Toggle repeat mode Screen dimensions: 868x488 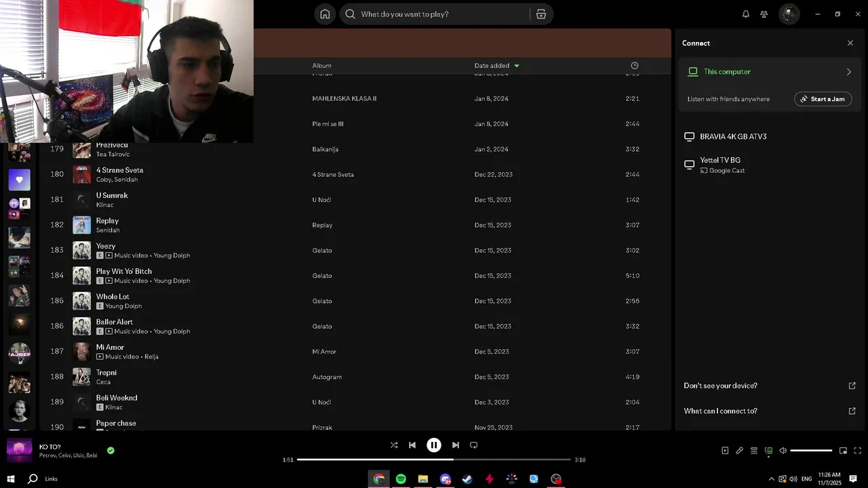(x=474, y=445)
